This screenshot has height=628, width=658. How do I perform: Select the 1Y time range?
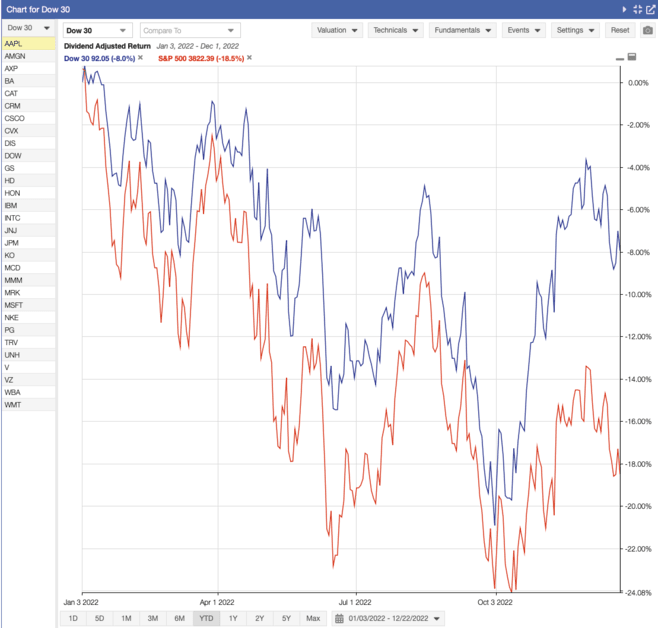pos(233,618)
